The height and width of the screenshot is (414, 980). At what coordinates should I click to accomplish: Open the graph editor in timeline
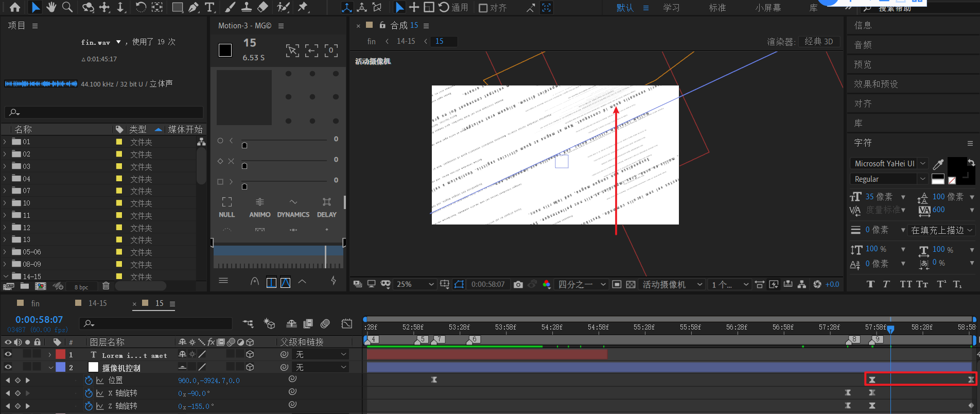pyautogui.click(x=347, y=323)
